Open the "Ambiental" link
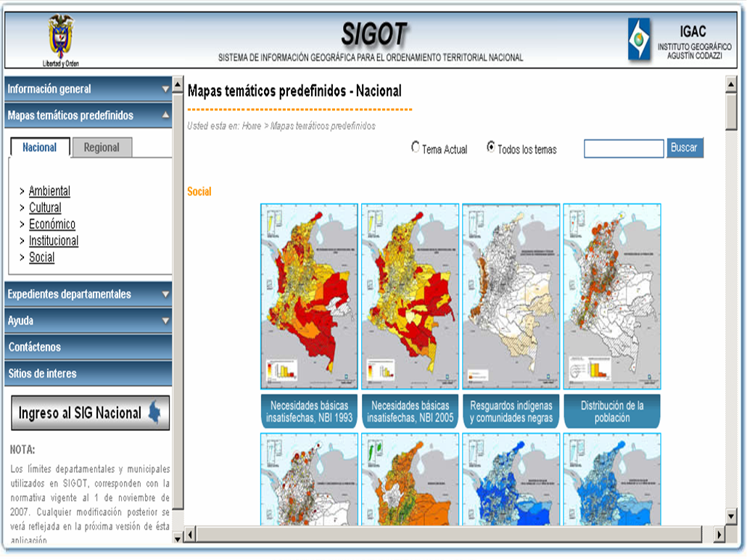The width and height of the screenshot is (747, 560). 48,192
